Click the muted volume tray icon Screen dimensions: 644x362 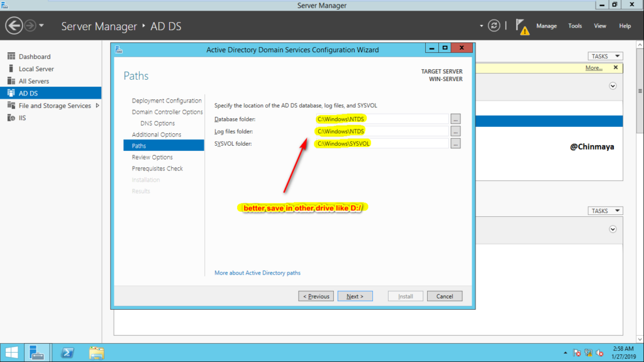pos(599,353)
